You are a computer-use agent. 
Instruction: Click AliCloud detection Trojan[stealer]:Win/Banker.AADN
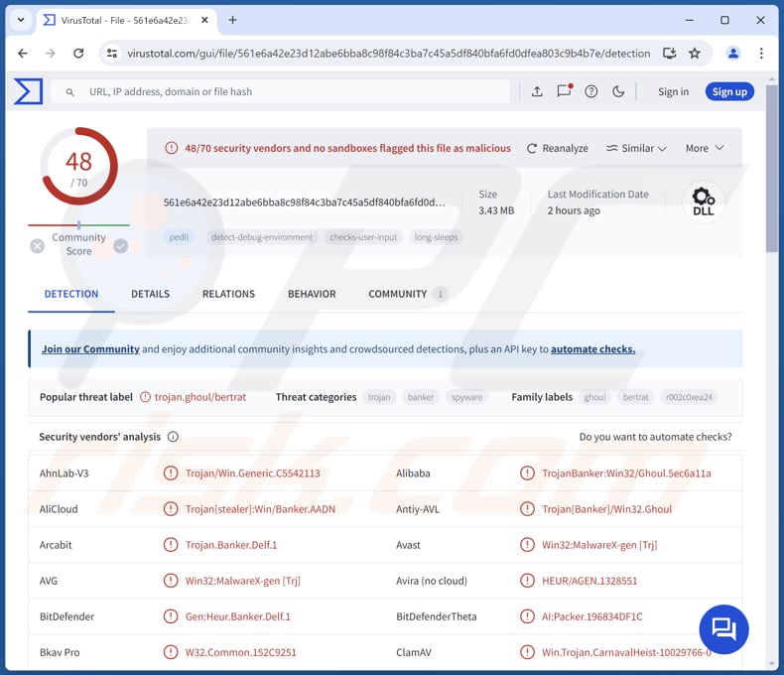click(260, 509)
